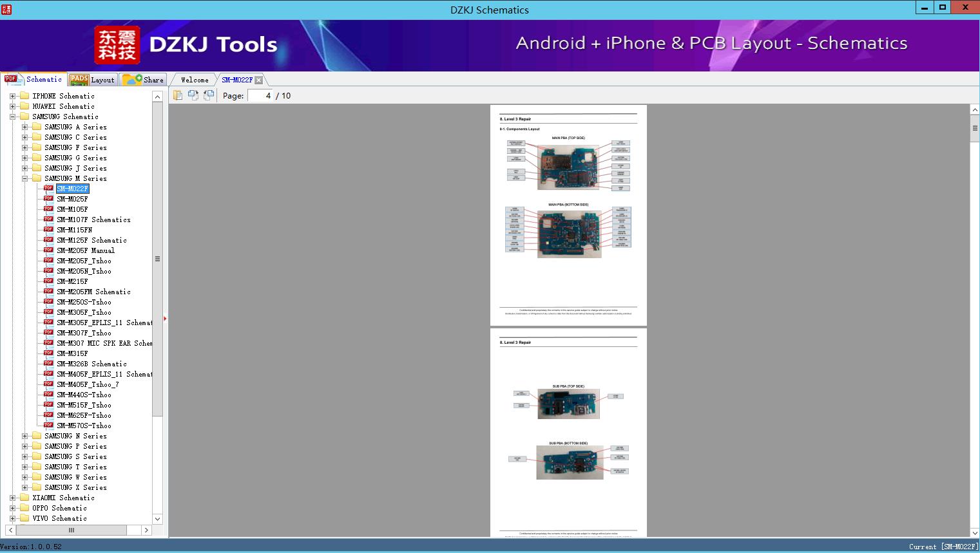
Task: Click the sidebar collapse red arrow
Action: coord(165,319)
